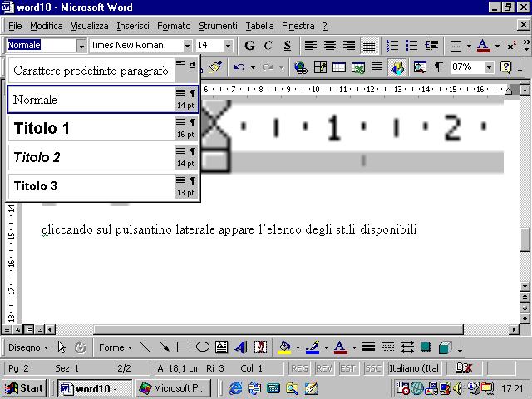
Task: Click the outside border button
Action: point(456,46)
